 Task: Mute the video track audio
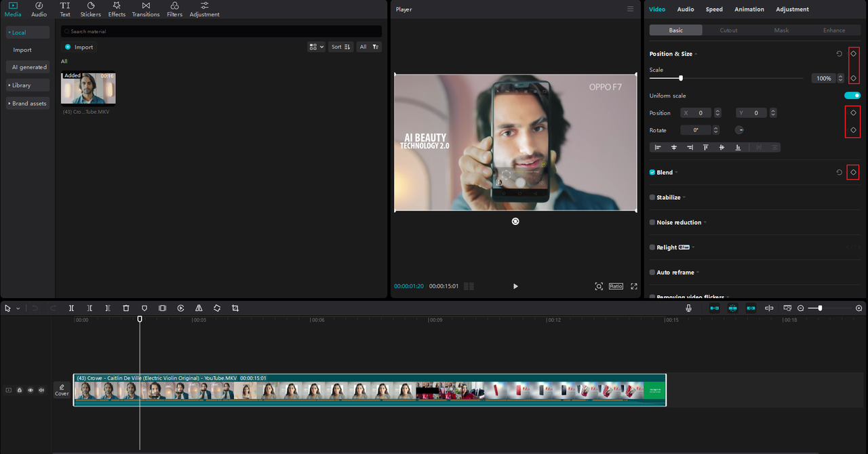[41, 390]
